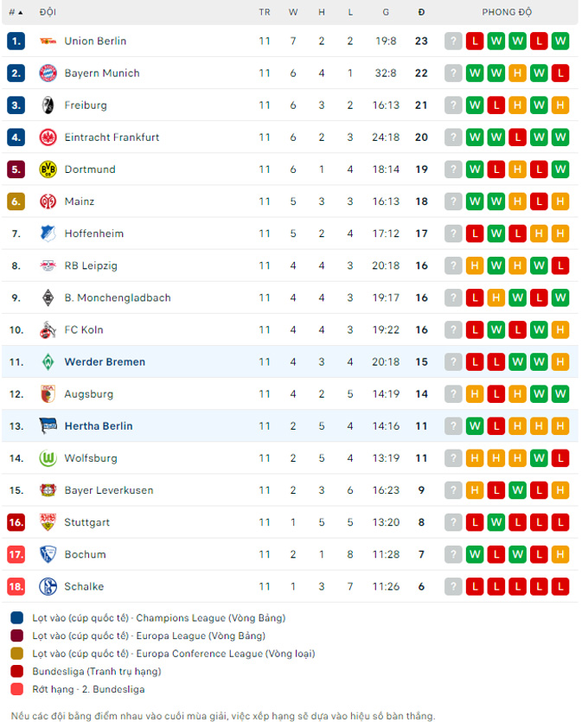Screen dimensions: 588x722
Task: Open the Freiburg team link
Action: (x=86, y=105)
